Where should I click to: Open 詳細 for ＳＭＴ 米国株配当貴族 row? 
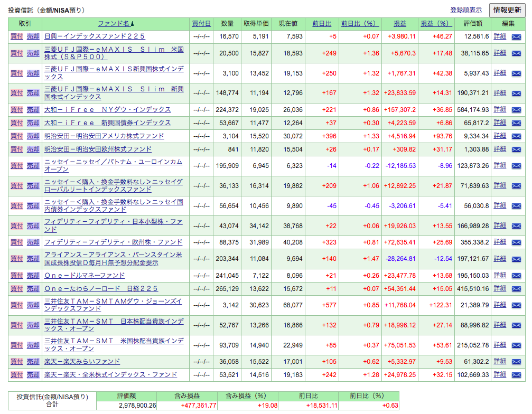pos(500,345)
